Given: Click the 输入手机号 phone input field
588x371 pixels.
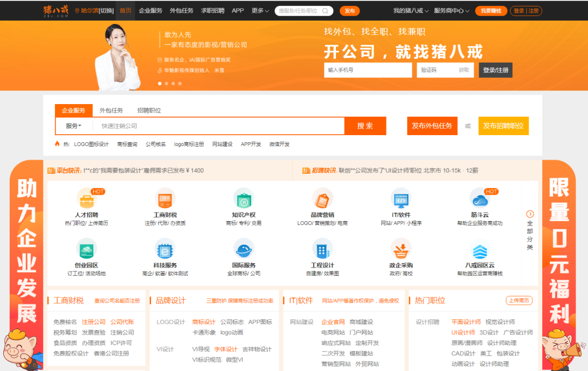Looking at the screenshot, I should click(367, 70).
